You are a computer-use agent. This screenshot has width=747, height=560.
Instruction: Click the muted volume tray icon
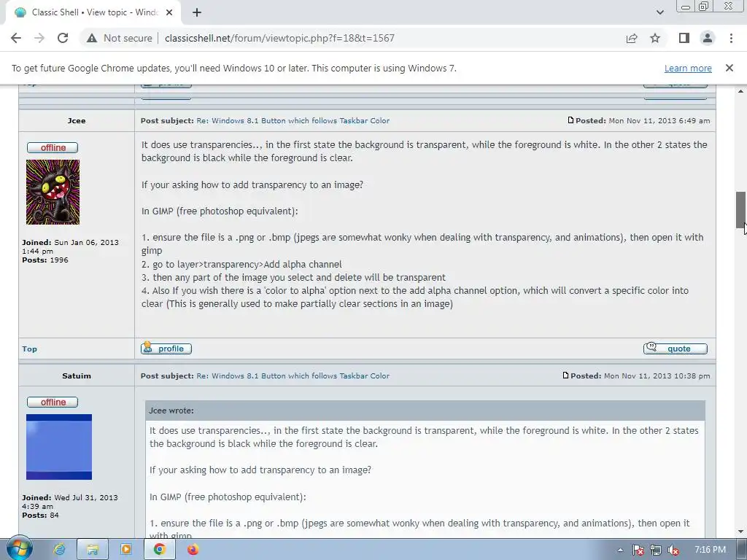pyautogui.click(x=673, y=550)
